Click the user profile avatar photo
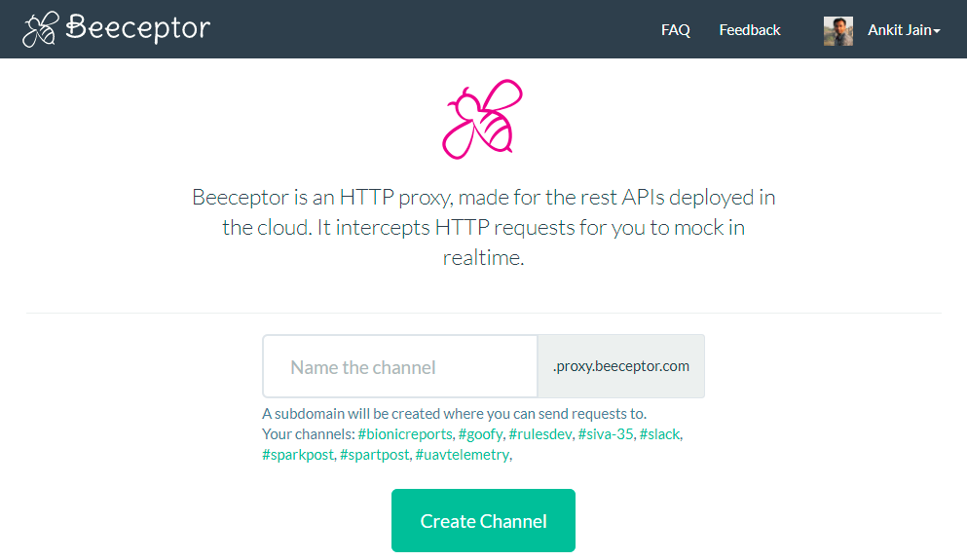This screenshot has height=560, width=967. pos(838,31)
